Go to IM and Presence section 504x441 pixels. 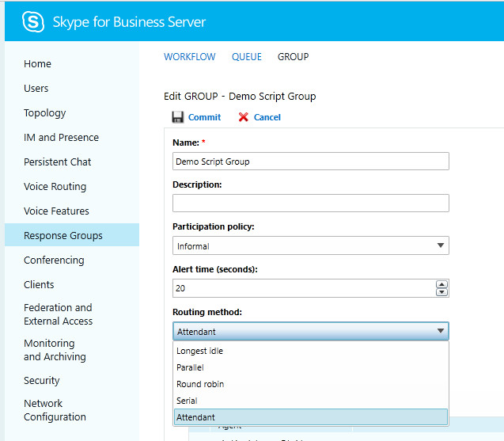pyautogui.click(x=61, y=137)
